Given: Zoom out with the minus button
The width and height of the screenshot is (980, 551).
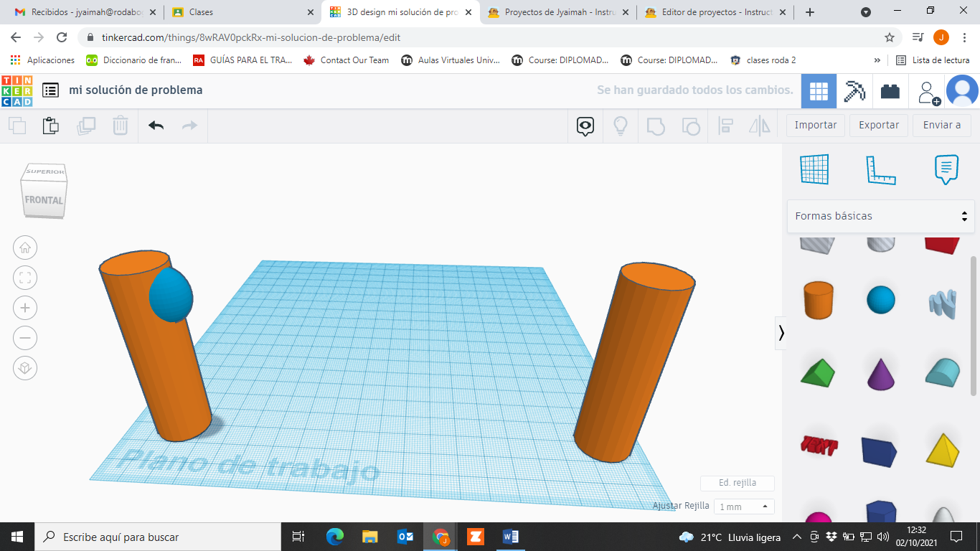Looking at the screenshot, I should pyautogui.click(x=25, y=338).
